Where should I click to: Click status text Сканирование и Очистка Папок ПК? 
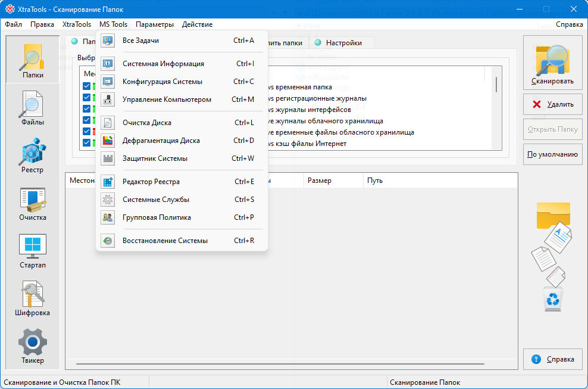[62, 382]
